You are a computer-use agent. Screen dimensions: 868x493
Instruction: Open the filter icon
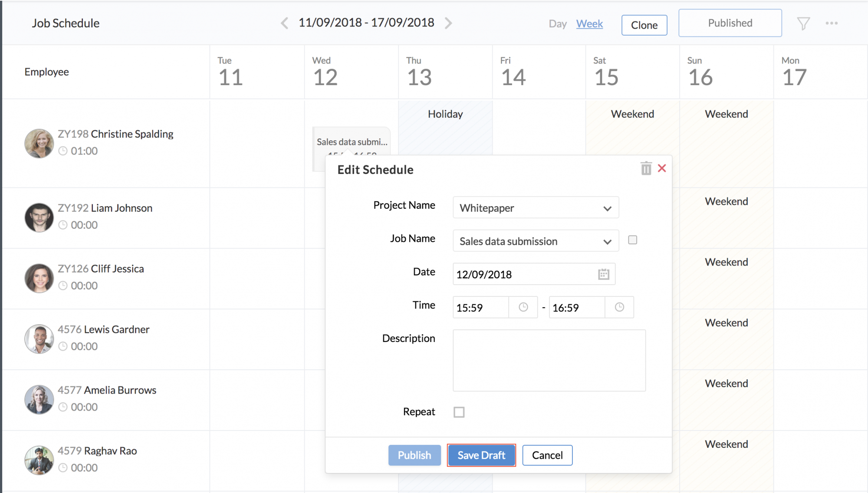(803, 23)
